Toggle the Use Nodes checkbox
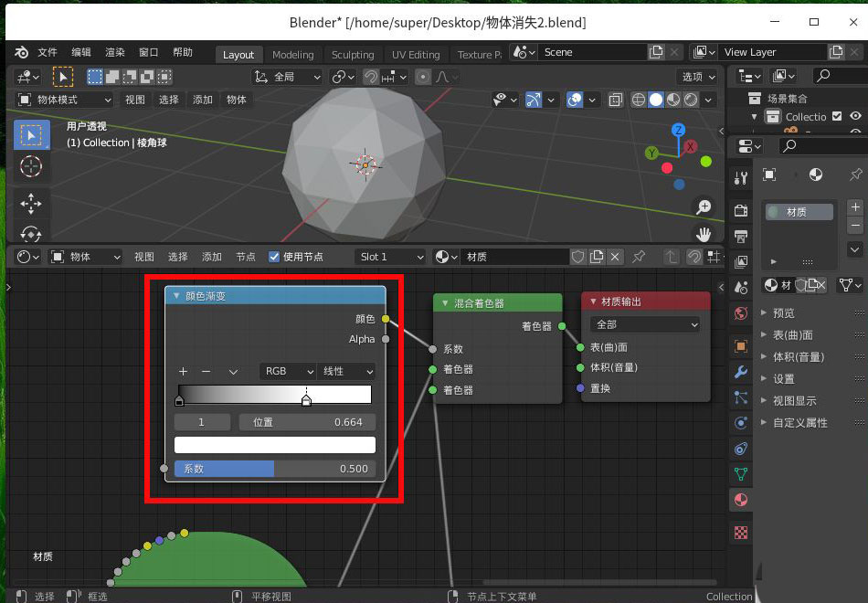The image size is (868, 603). point(274,257)
